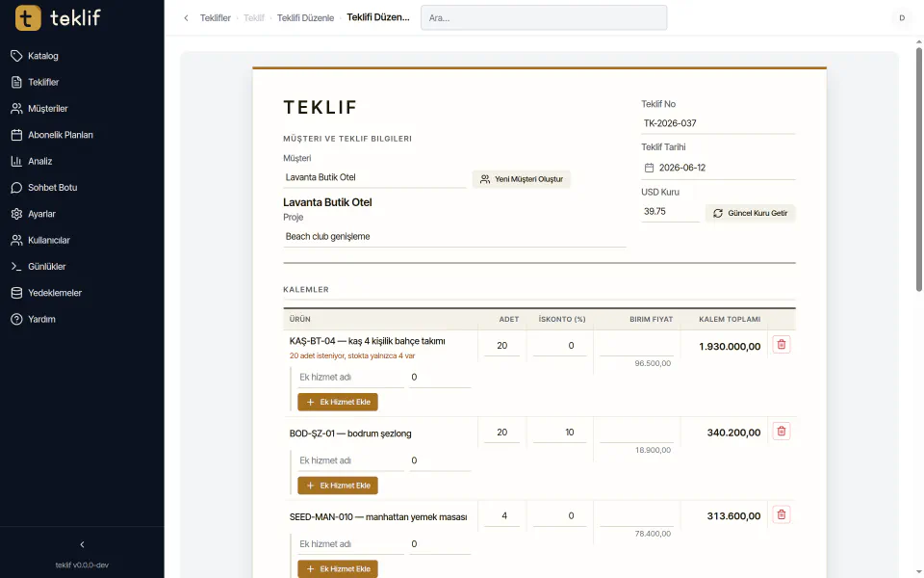Viewport: 924px width, 578px height.
Task: Click the stock warning text for KAŞ-BT-04
Action: point(352,355)
